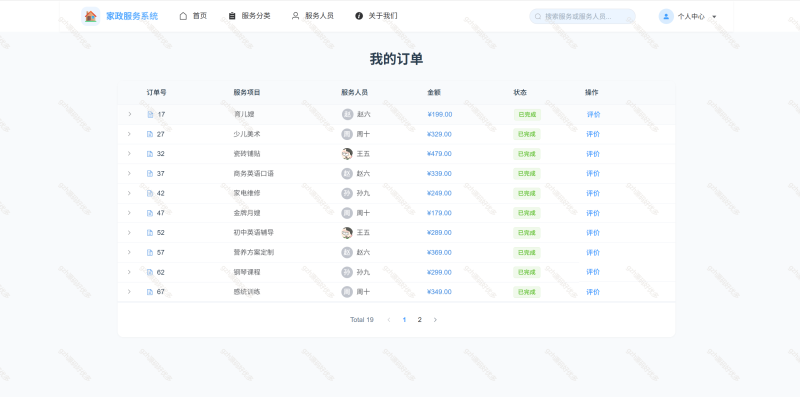The height and width of the screenshot is (397, 800).
Task: Click 周十 avatar in 感统训练 row
Action: [x=347, y=292]
